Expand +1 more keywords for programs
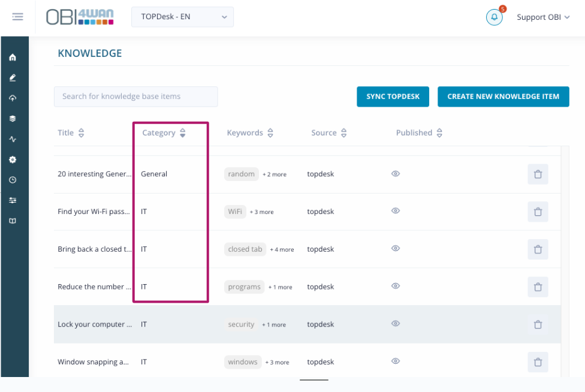Viewport: 585px width, 392px height. pos(280,287)
